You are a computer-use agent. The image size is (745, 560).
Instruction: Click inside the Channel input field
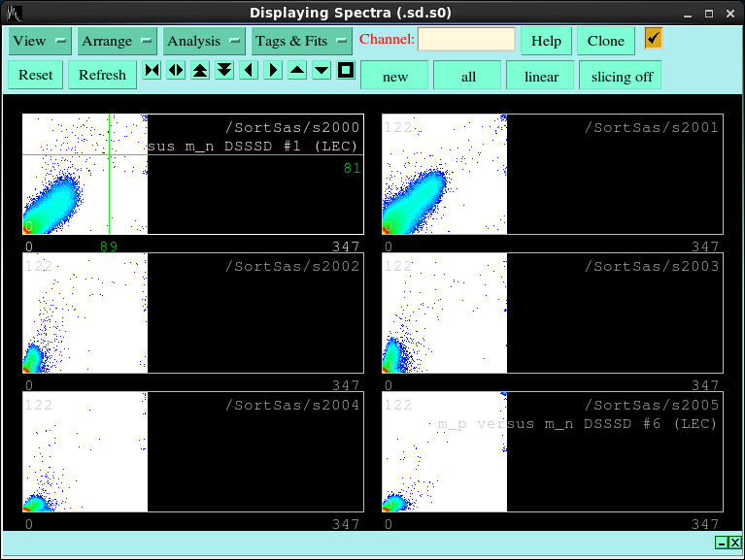pyautogui.click(x=466, y=40)
